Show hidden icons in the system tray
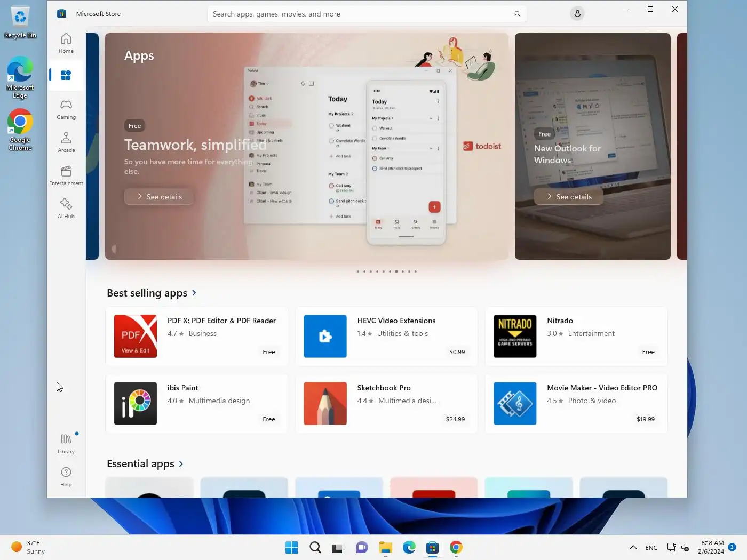Image resolution: width=747 pixels, height=560 pixels. tap(633, 548)
